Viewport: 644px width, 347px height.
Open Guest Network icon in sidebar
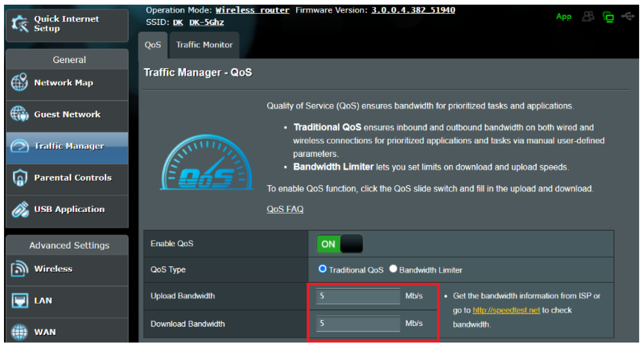coord(19,114)
